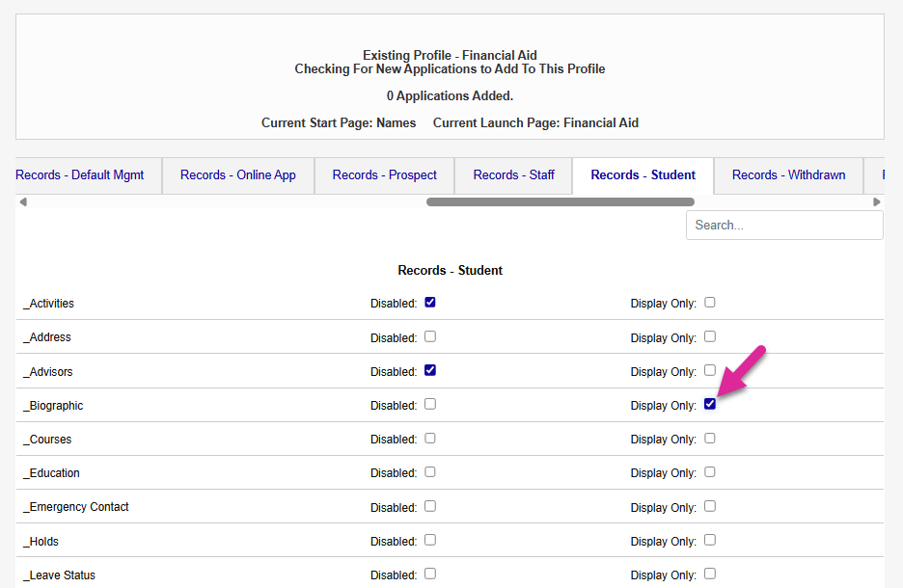Switch to the Records - Online App tab

click(x=238, y=175)
